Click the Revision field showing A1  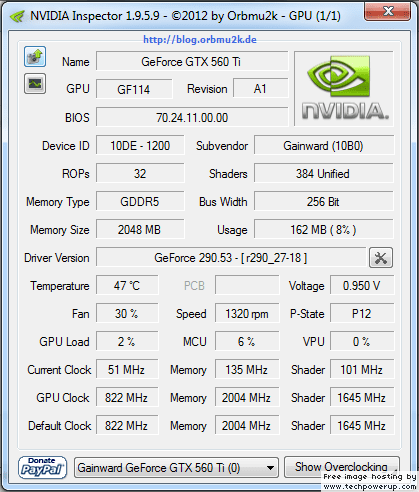click(260, 89)
